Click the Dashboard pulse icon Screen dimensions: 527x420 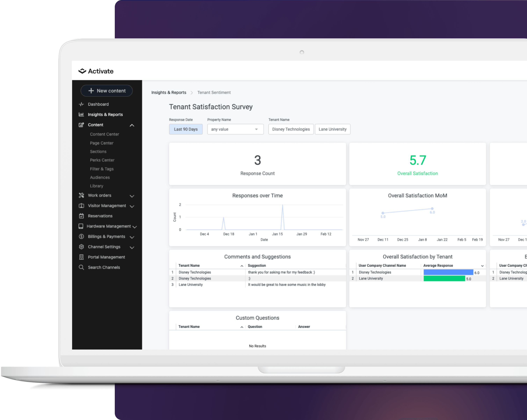(x=81, y=104)
